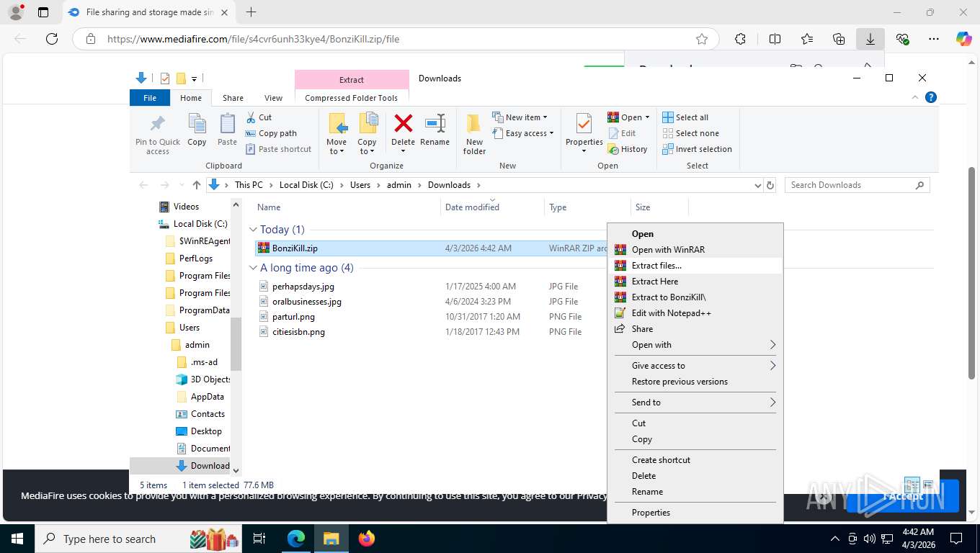
Task: Sort by Date modified column header
Action: tap(492, 207)
